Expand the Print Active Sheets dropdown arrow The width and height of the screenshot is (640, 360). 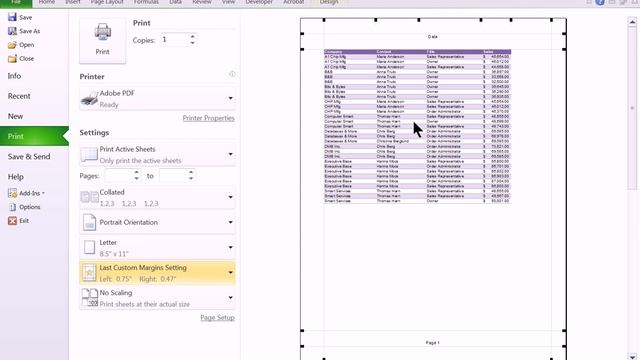click(x=231, y=154)
